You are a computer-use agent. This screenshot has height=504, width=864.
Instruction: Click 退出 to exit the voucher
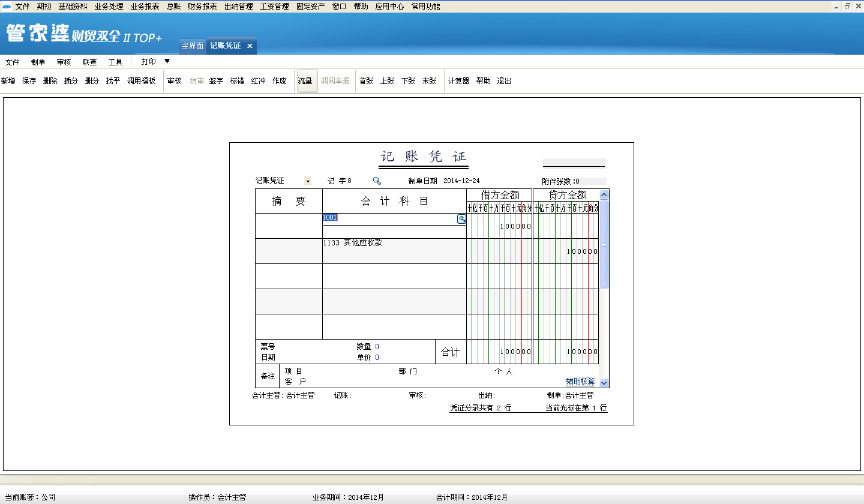504,81
